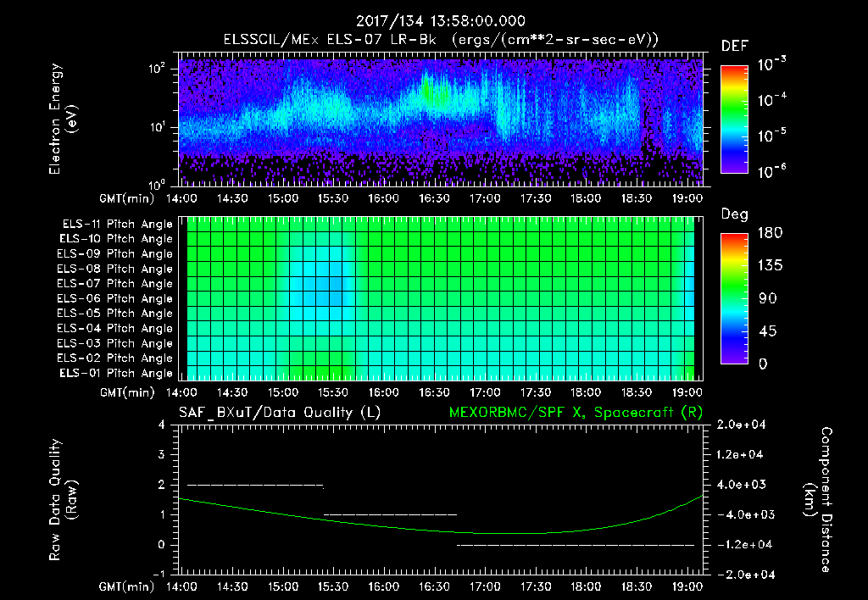Image resolution: width=868 pixels, height=600 pixels.
Task: Click the 0 tick on Deg scale
Action: (x=763, y=364)
